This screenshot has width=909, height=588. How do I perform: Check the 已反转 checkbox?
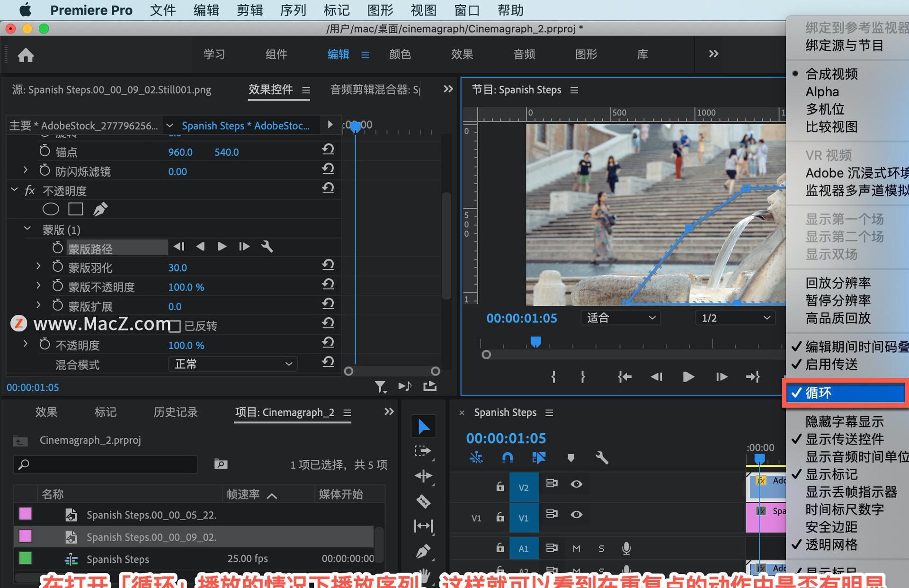pos(175,326)
